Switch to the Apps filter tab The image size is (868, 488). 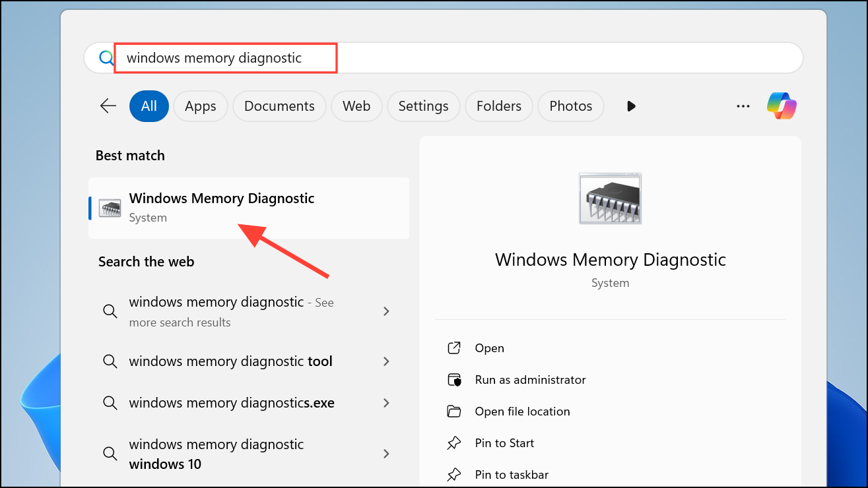tap(201, 106)
